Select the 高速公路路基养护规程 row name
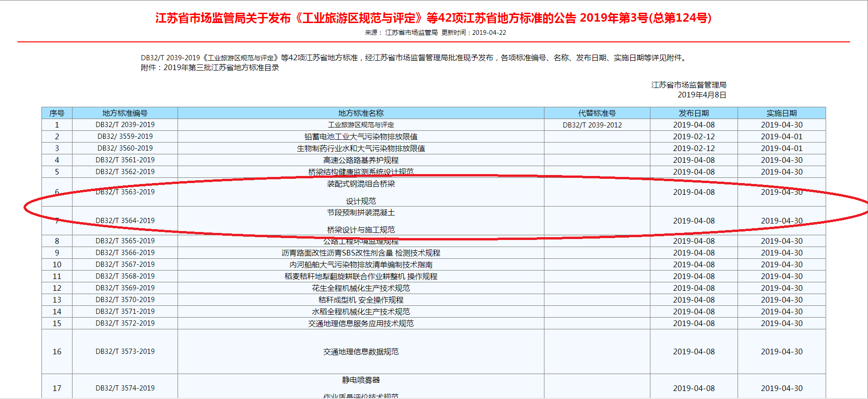The image size is (868, 399). [361, 160]
